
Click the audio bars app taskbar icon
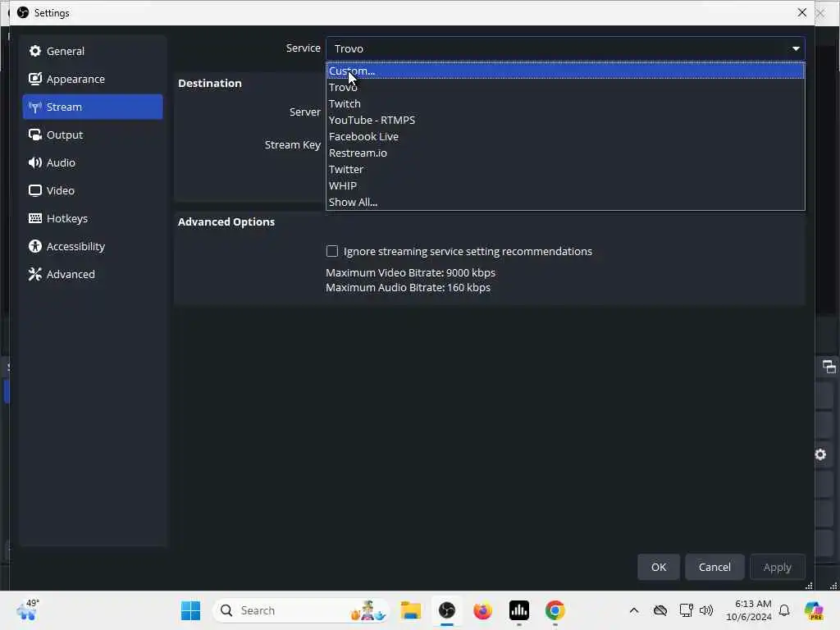coord(518,610)
